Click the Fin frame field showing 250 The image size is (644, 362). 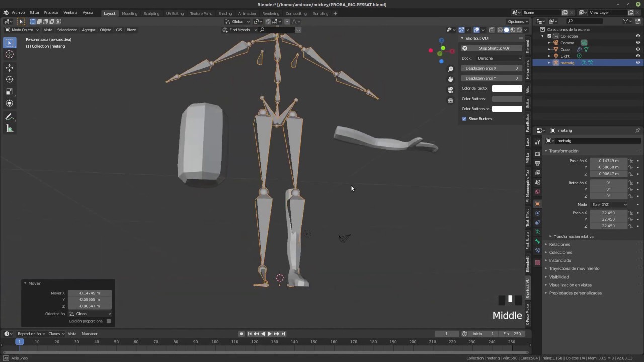(512, 334)
